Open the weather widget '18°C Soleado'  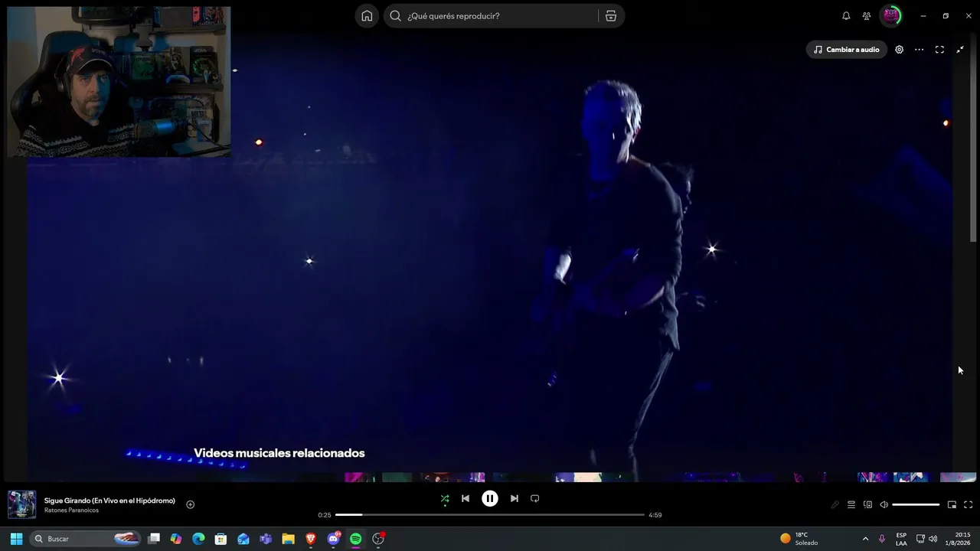point(799,539)
